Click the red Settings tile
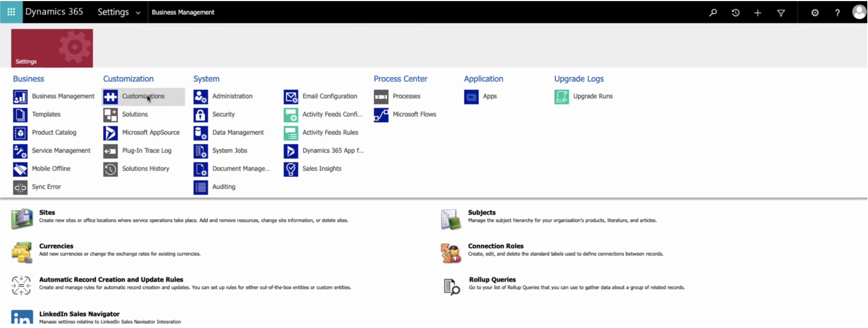868x328 pixels. click(x=52, y=48)
